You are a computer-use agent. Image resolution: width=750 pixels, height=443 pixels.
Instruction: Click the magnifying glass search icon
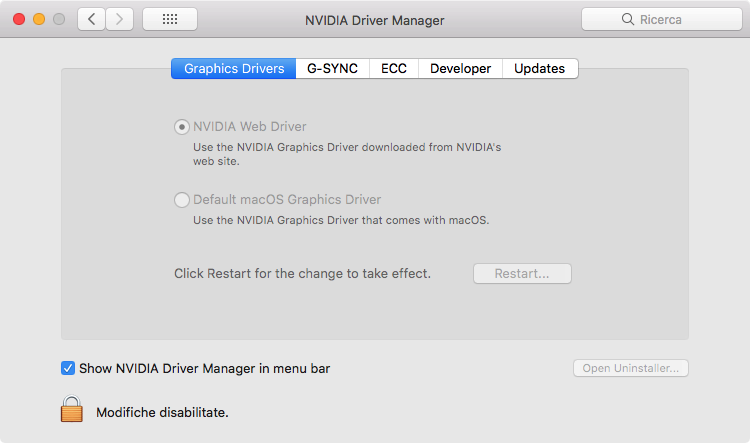[628, 19]
